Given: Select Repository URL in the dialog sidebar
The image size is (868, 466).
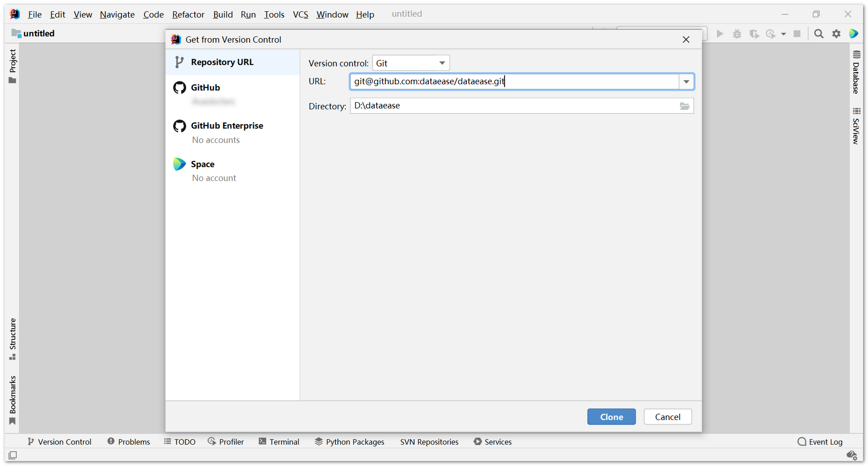Looking at the screenshot, I should 232,62.
